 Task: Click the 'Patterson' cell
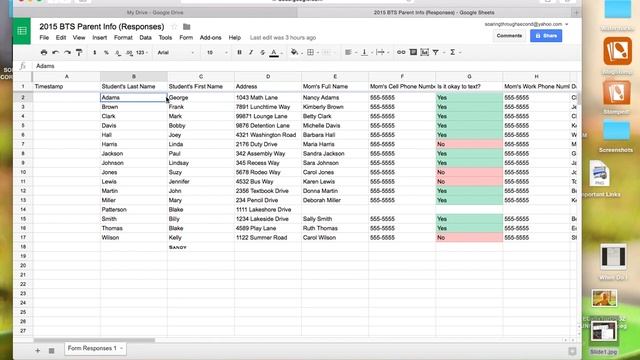pyautogui.click(x=134, y=209)
